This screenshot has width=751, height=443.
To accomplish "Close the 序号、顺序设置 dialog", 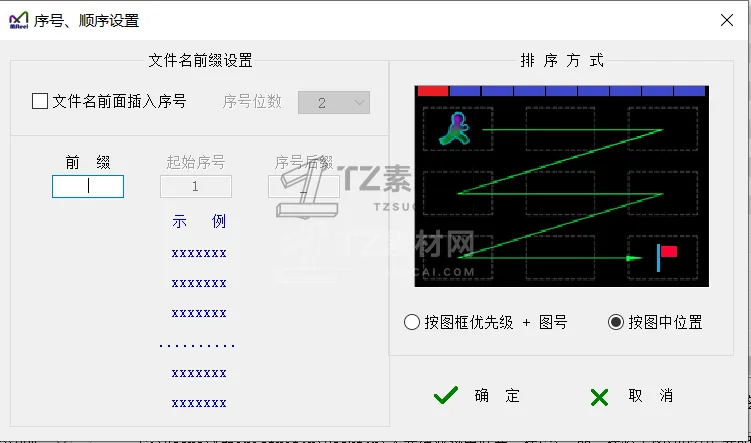I will [x=727, y=20].
